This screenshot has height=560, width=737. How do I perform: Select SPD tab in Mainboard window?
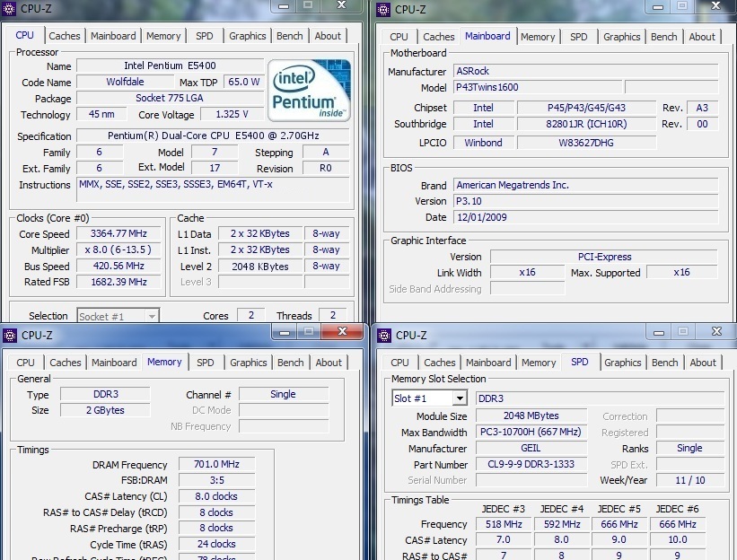pyautogui.click(x=579, y=37)
